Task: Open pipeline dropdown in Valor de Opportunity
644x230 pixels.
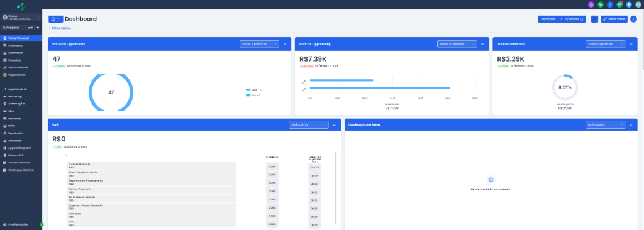Action: [457, 44]
